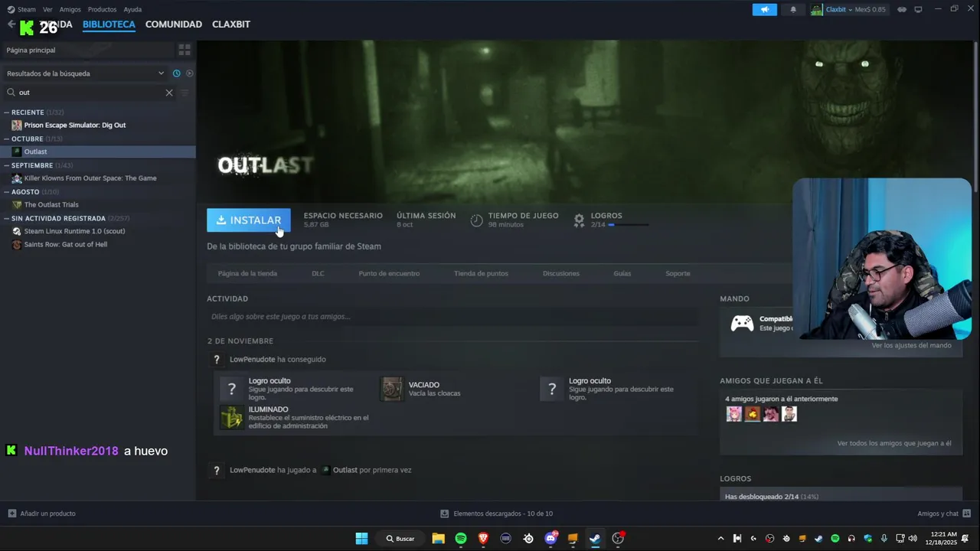The height and width of the screenshot is (551, 980).
Task: Clear the library search text
Action: [x=169, y=93]
